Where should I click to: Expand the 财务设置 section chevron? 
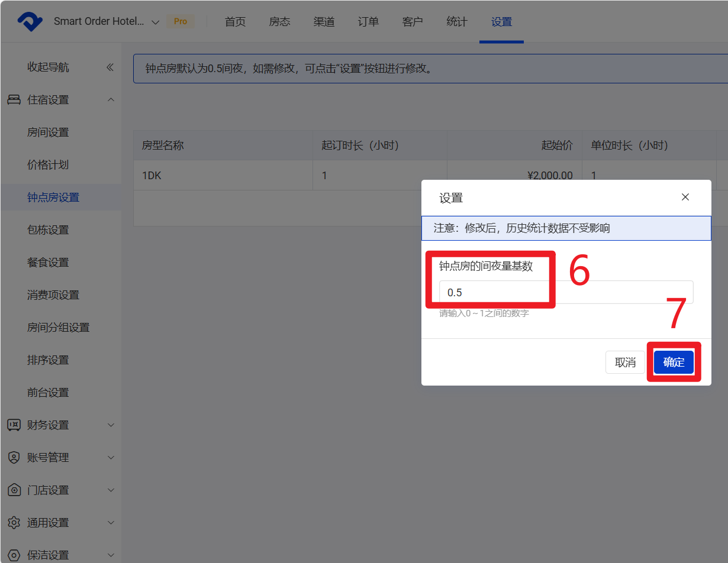(111, 425)
